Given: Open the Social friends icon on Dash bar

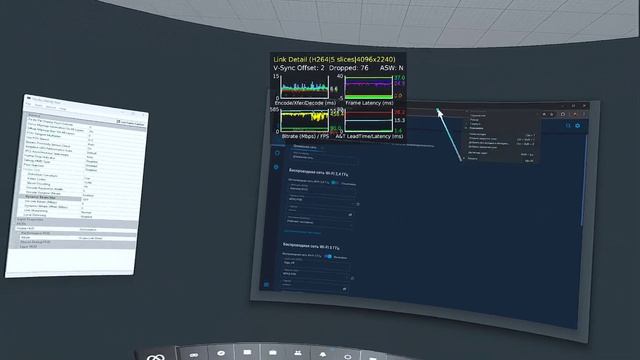Looking at the screenshot, I should [298, 353].
